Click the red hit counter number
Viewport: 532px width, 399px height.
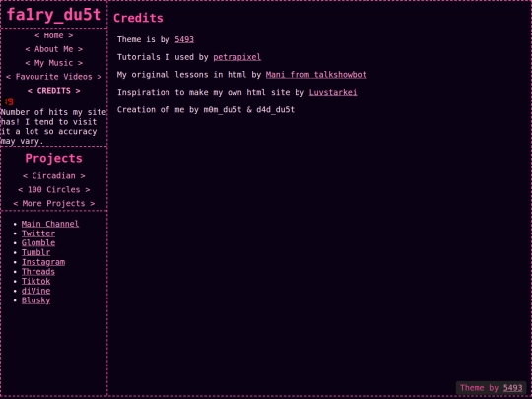(9, 101)
